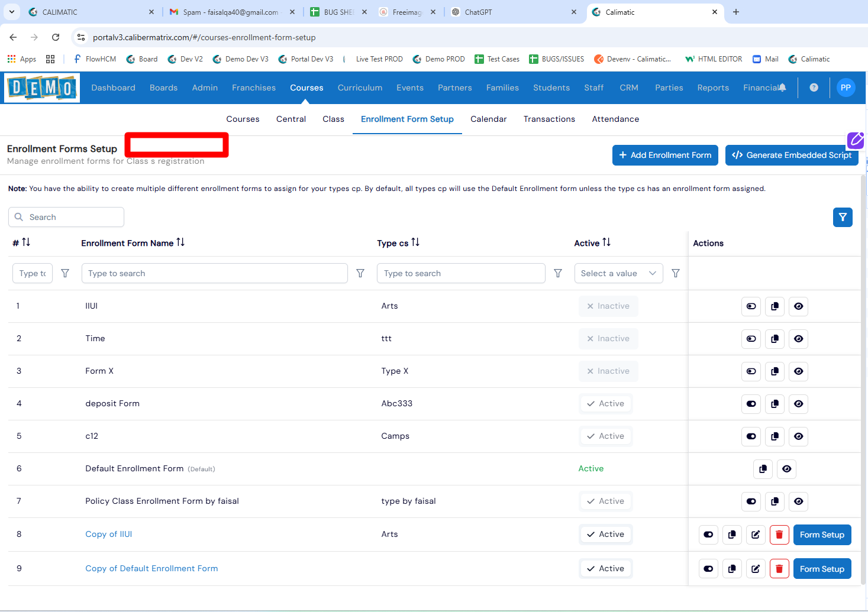Focus Enrollment Form Name 'Type to search' field

(x=215, y=273)
